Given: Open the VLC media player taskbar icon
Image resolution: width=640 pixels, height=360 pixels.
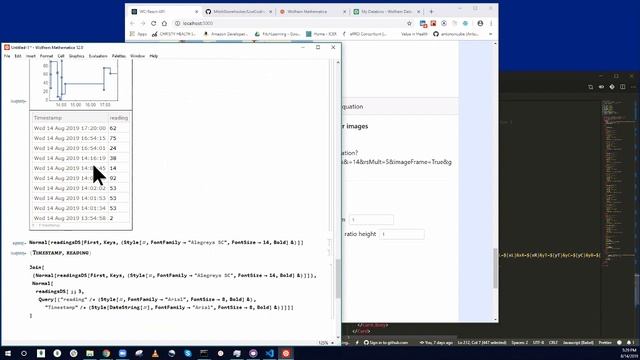Looking at the screenshot, I should [x=155, y=353].
